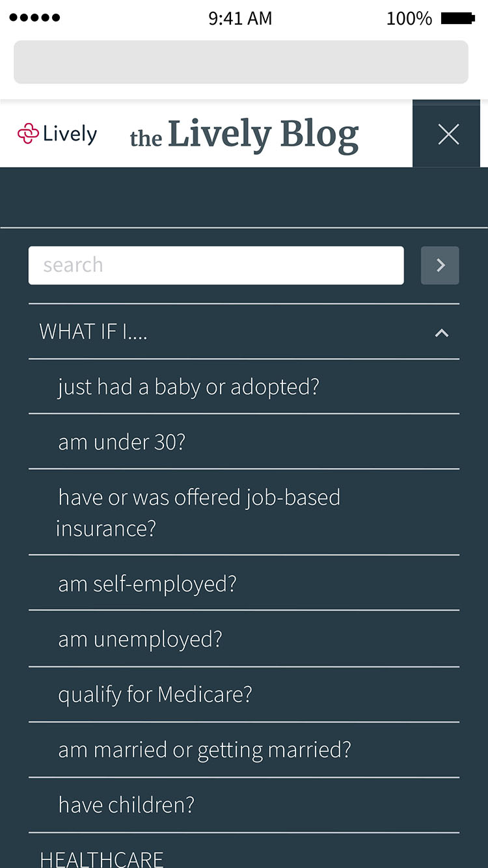
Task: Expand the HEALTHCARE section
Action: 102,859
